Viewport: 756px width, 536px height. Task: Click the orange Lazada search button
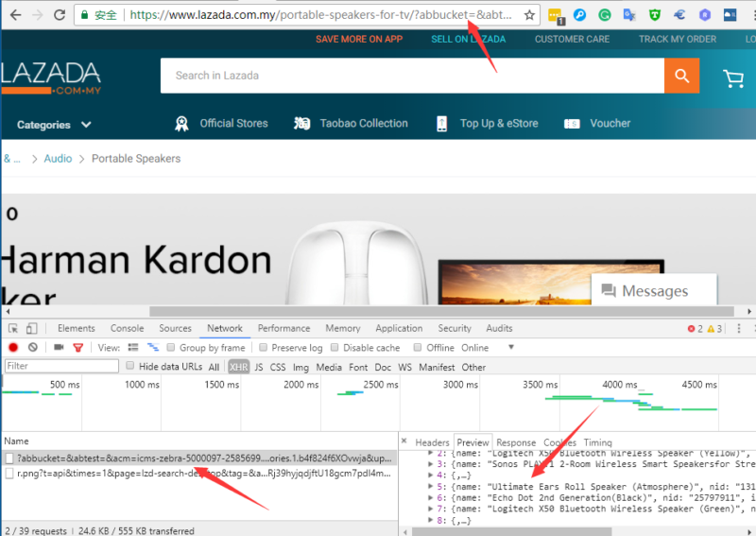point(681,76)
